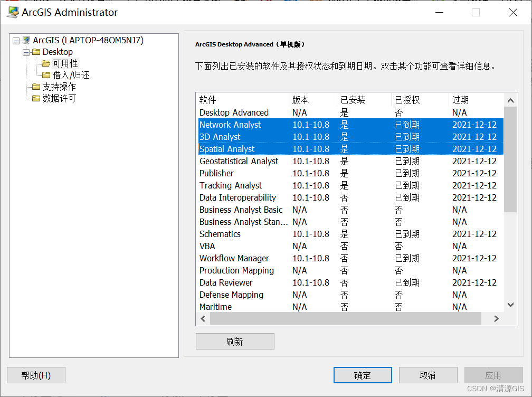Click the horizontal scroll right arrow

pos(496,319)
